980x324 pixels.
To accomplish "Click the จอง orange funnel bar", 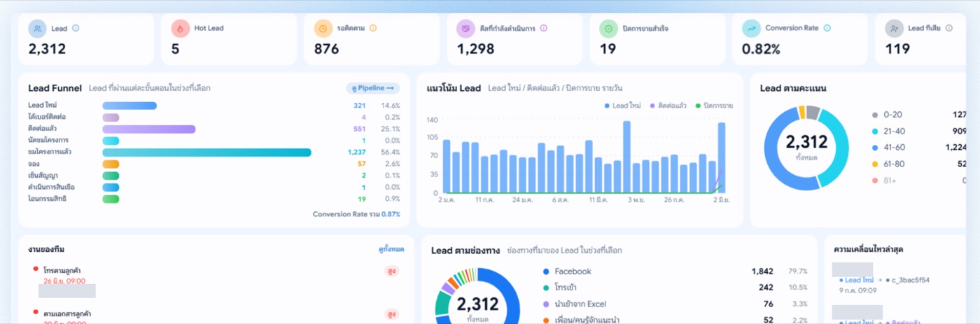I will (111, 164).
